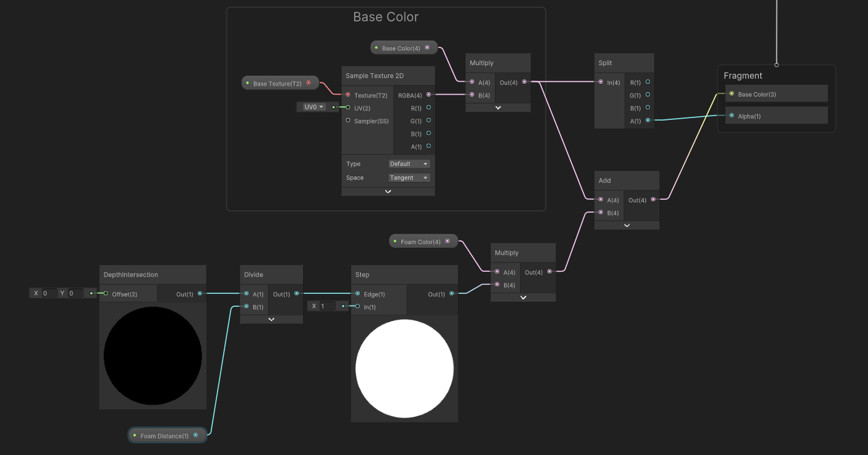868x455 pixels.
Task: Open the Type dropdown set to Default
Action: tap(409, 164)
